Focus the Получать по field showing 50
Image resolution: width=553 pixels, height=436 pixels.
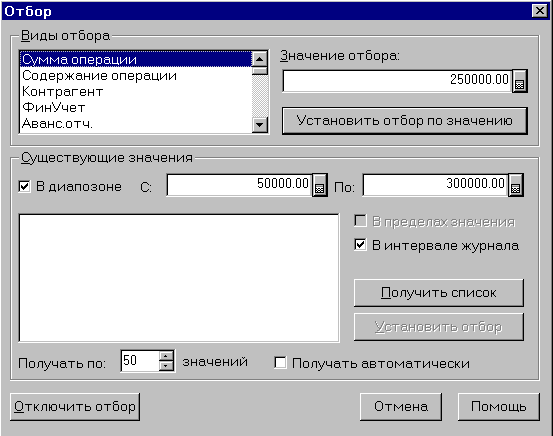point(140,361)
